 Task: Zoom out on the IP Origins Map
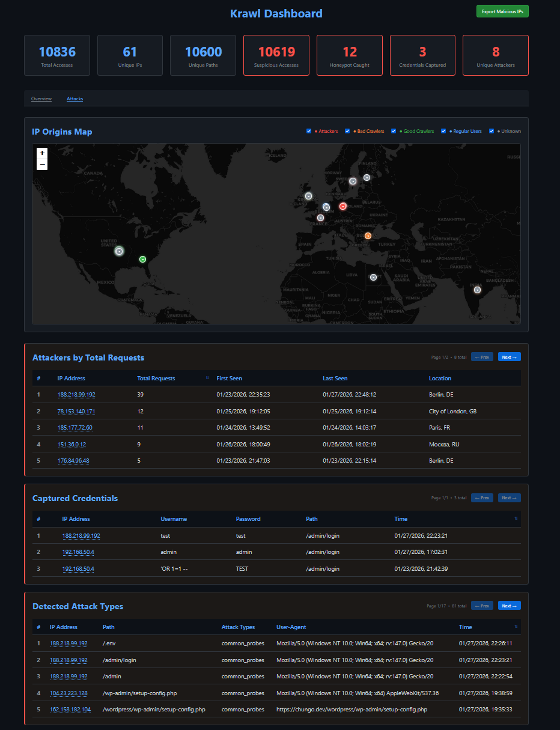coord(41,164)
